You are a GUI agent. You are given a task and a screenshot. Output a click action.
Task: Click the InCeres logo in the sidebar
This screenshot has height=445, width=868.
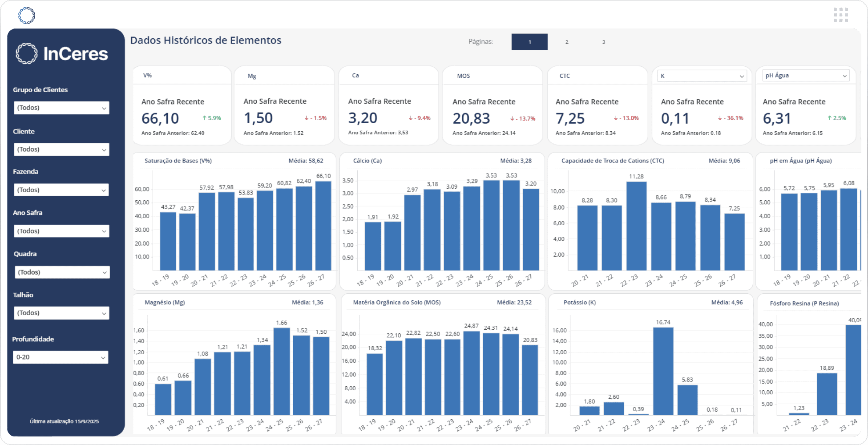[62, 54]
